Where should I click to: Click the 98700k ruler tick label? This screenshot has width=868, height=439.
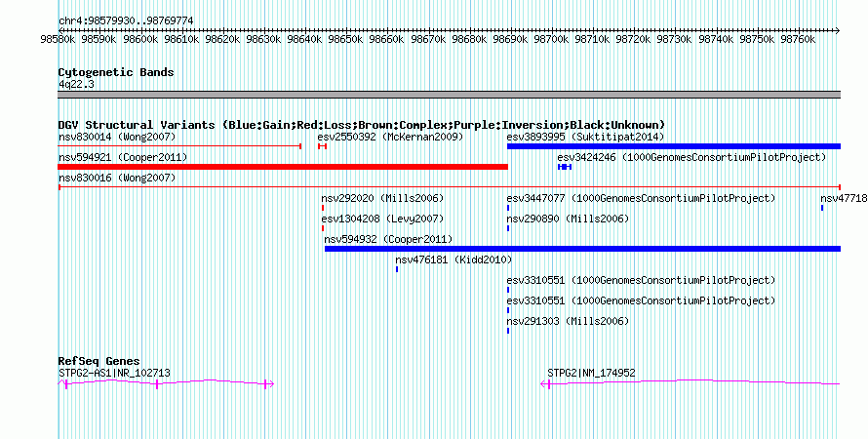click(551, 39)
